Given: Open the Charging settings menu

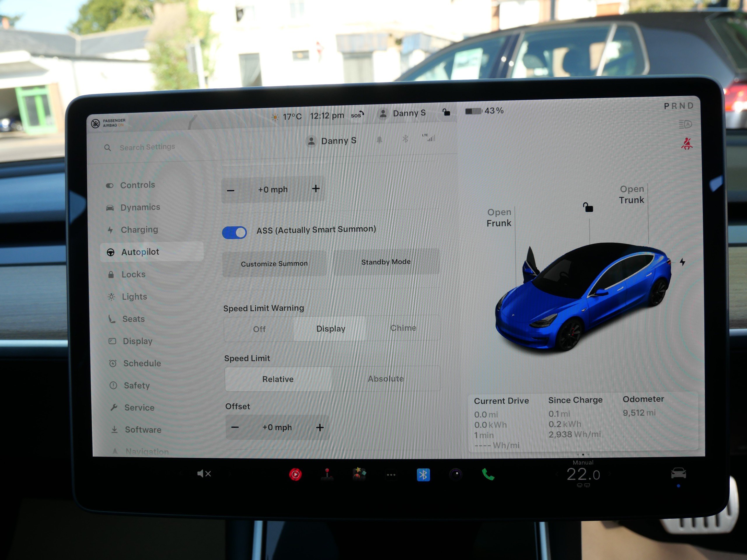Looking at the screenshot, I should (139, 230).
